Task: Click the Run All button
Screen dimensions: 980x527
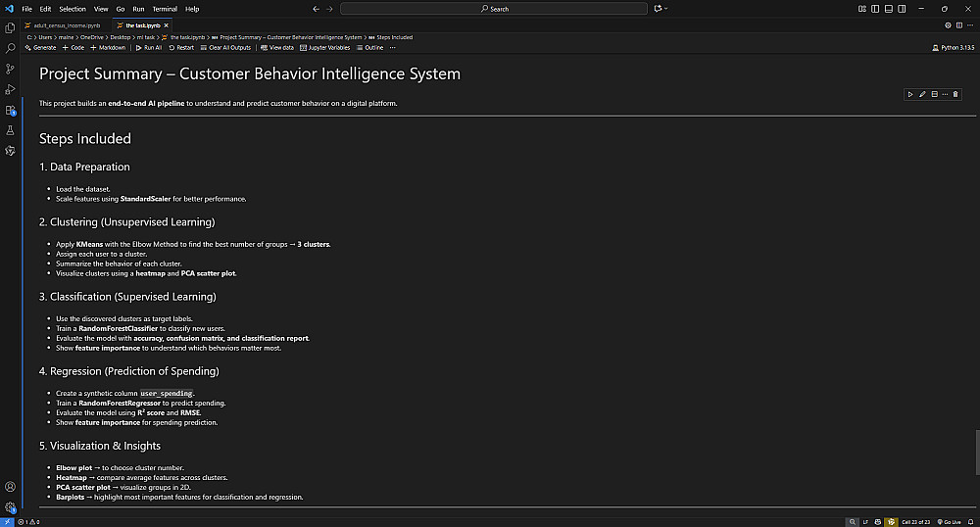Action: [x=149, y=47]
